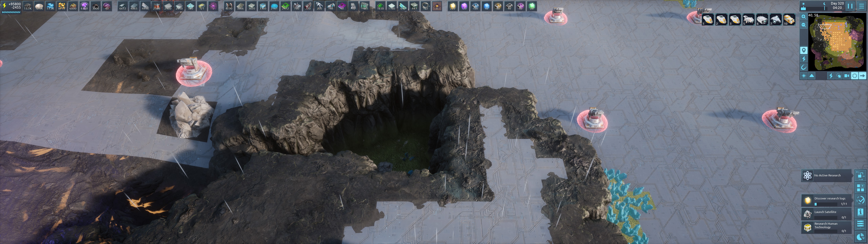The width and height of the screenshot is (868, 244).
Task: Toggle the minimap magnet overlay
Action: click(x=804, y=67)
